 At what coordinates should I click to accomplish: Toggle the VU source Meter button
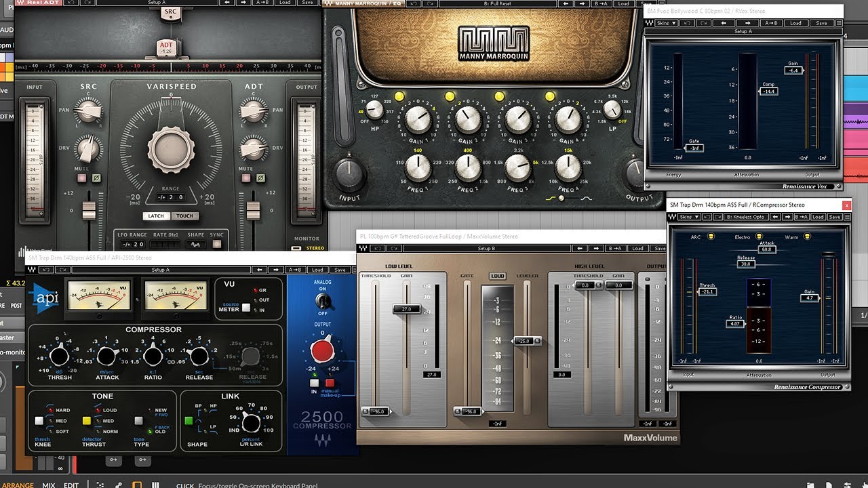pos(245,308)
